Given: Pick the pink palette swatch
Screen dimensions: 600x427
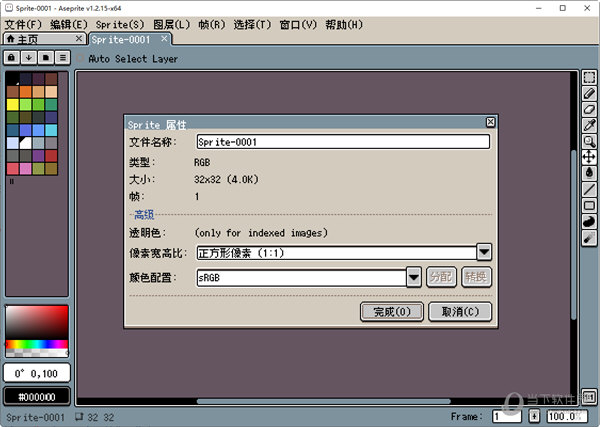Looking at the screenshot, I should (x=25, y=169).
